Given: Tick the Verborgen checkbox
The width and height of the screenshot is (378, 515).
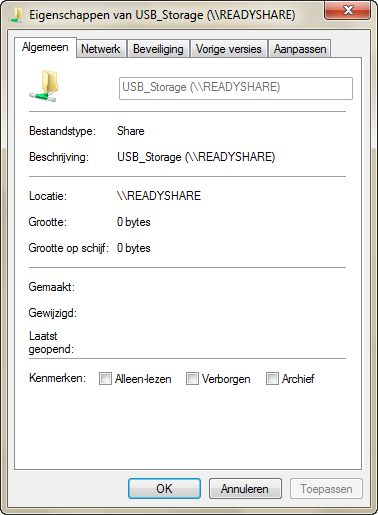Looking at the screenshot, I should (x=192, y=379).
